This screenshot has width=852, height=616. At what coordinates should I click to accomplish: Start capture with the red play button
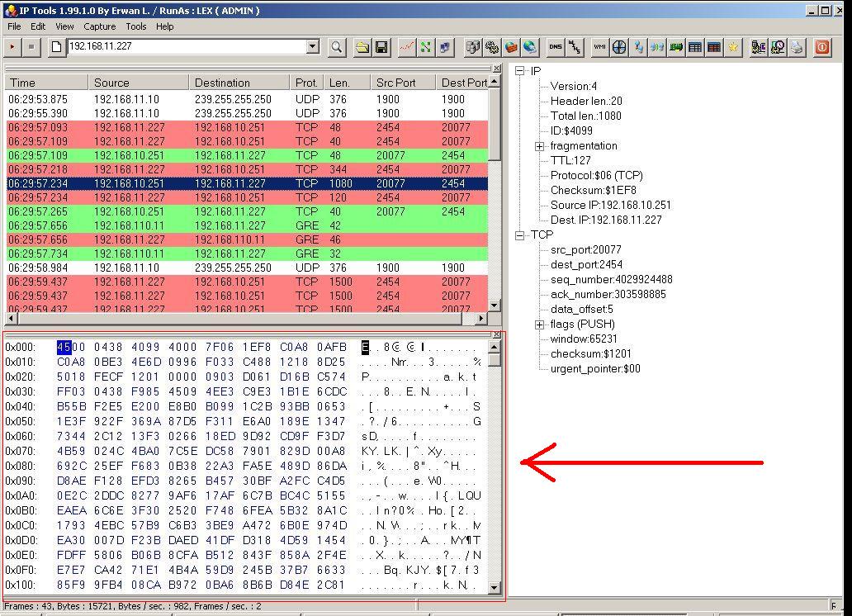(12, 47)
